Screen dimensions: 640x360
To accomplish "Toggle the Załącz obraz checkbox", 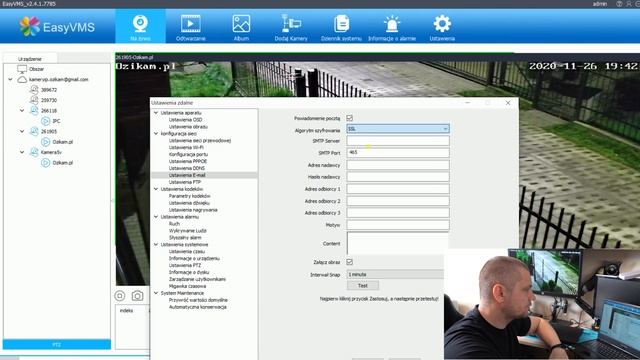I will [349, 262].
